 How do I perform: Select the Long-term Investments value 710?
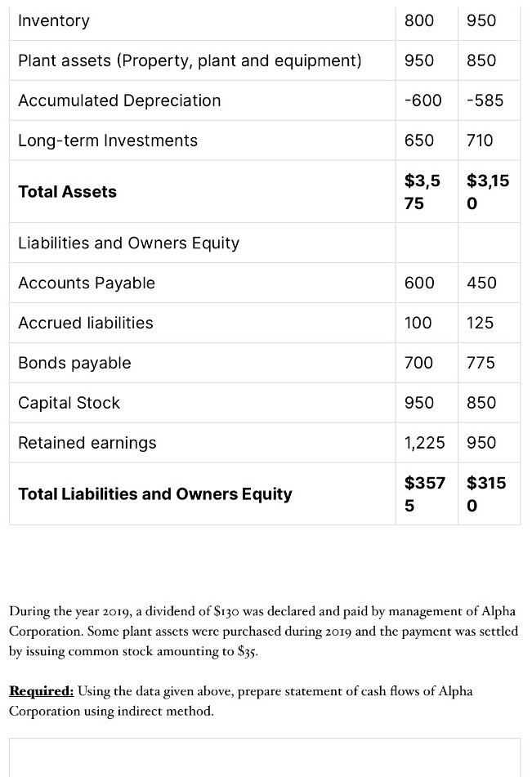click(x=480, y=141)
